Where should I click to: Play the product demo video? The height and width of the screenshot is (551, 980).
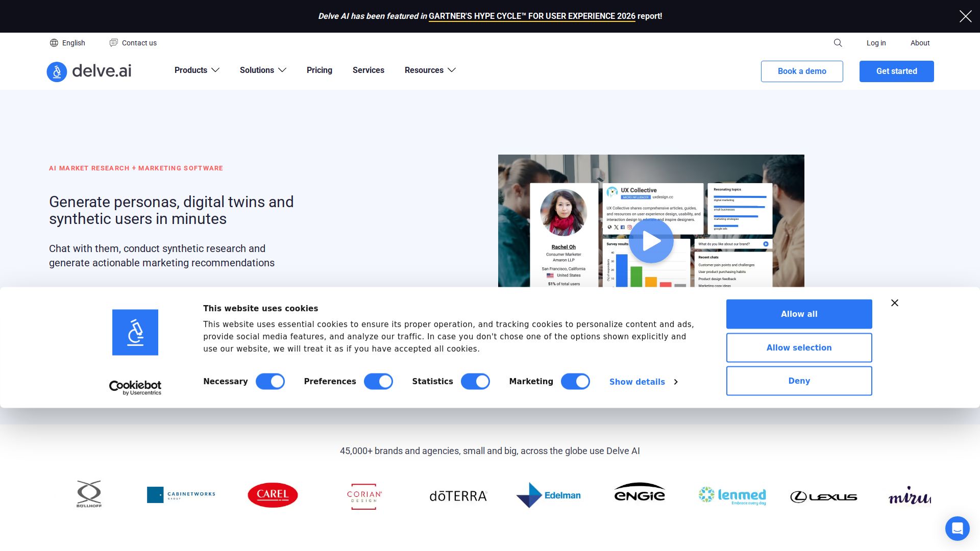point(651,241)
